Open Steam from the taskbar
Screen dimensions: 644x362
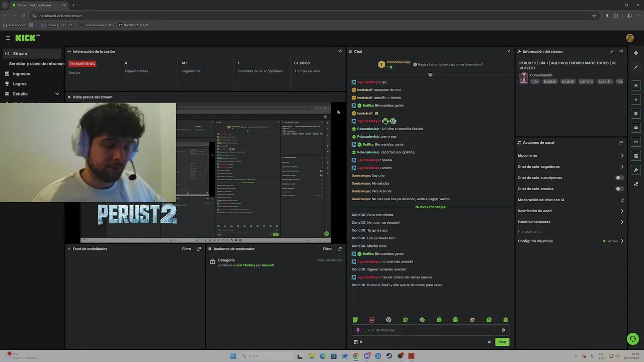(x=389, y=356)
